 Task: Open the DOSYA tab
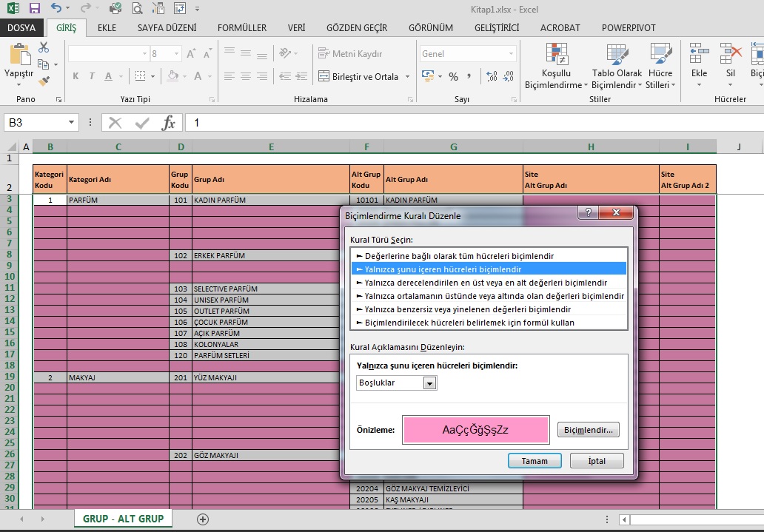point(21,28)
